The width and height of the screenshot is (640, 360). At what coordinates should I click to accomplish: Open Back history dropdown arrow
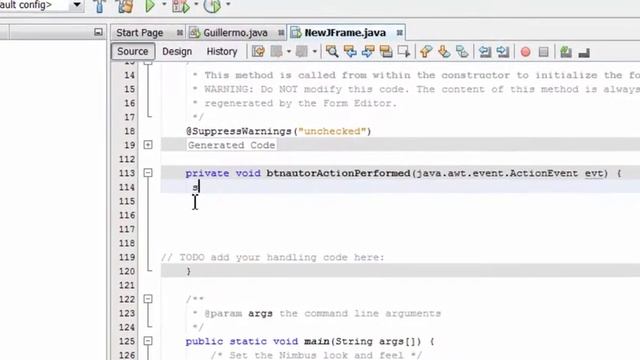coord(289,52)
